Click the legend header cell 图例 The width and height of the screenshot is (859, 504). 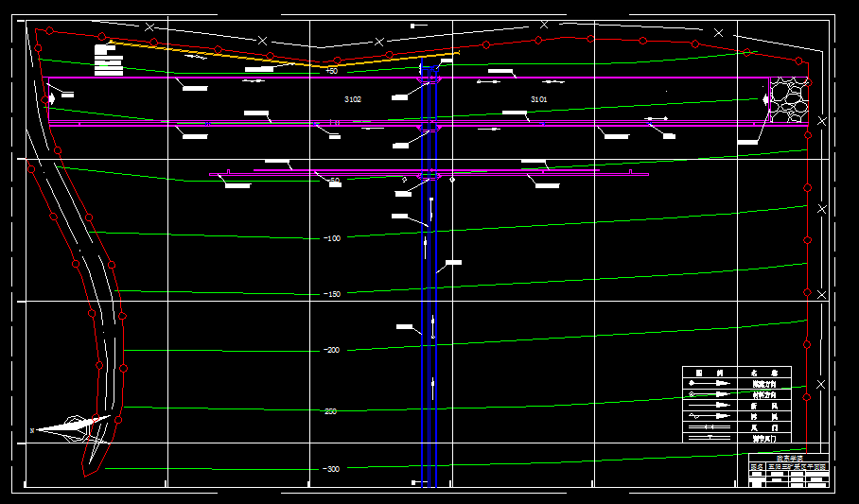[710, 373]
